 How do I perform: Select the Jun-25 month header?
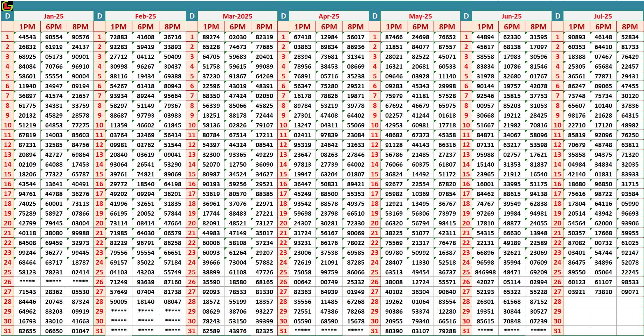[x=511, y=16]
